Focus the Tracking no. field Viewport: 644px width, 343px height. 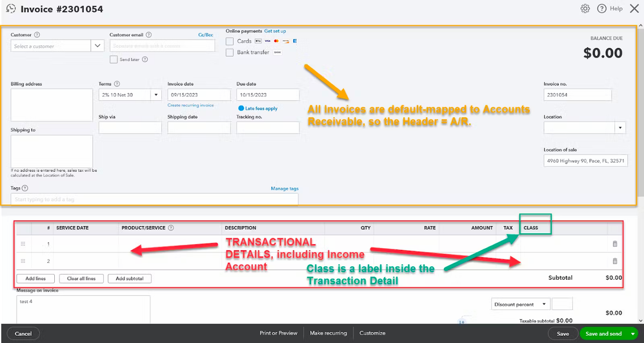click(268, 127)
